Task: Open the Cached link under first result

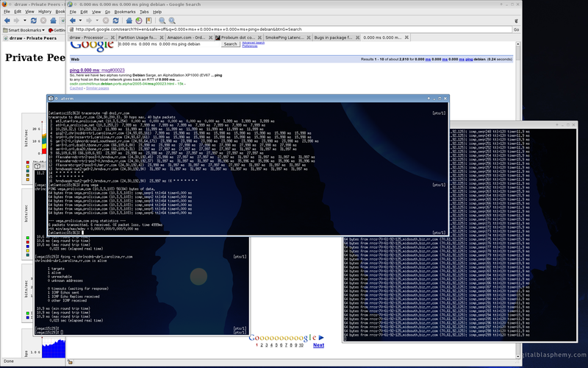Action: pyautogui.click(x=76, y=88)
